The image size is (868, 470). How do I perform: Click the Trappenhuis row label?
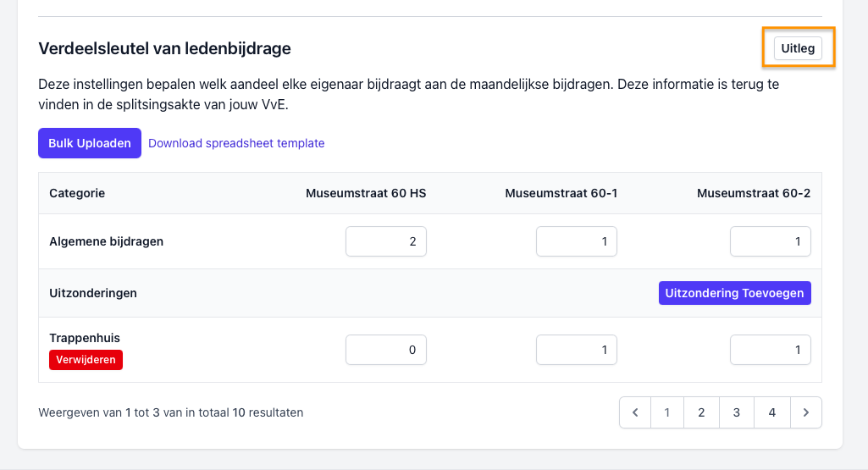(85, 338)
